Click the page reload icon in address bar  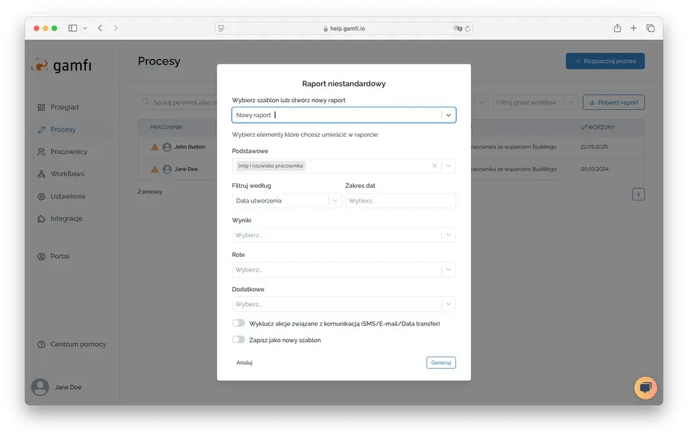(468, 28)
